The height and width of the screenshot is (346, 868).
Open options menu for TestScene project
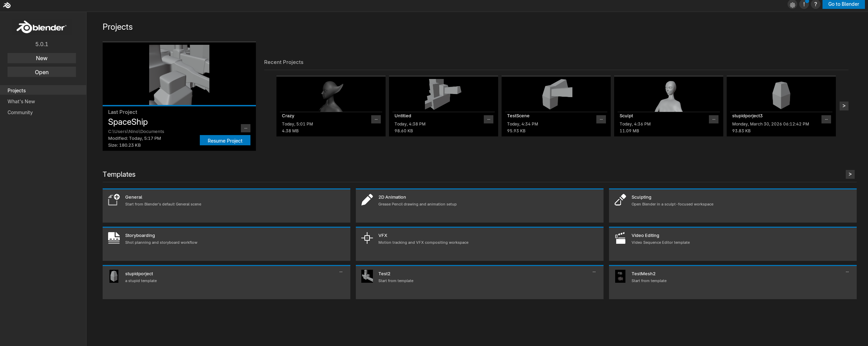click(601, 119)
